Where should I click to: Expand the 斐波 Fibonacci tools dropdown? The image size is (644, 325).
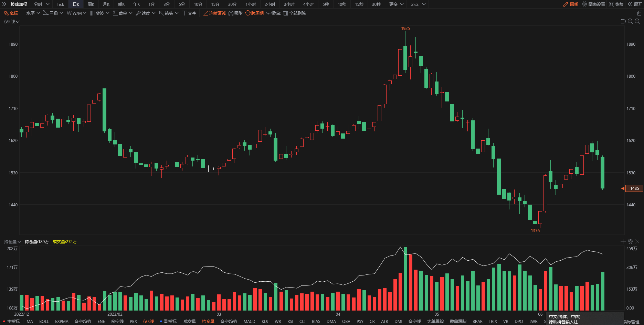(x=99, y=13)
